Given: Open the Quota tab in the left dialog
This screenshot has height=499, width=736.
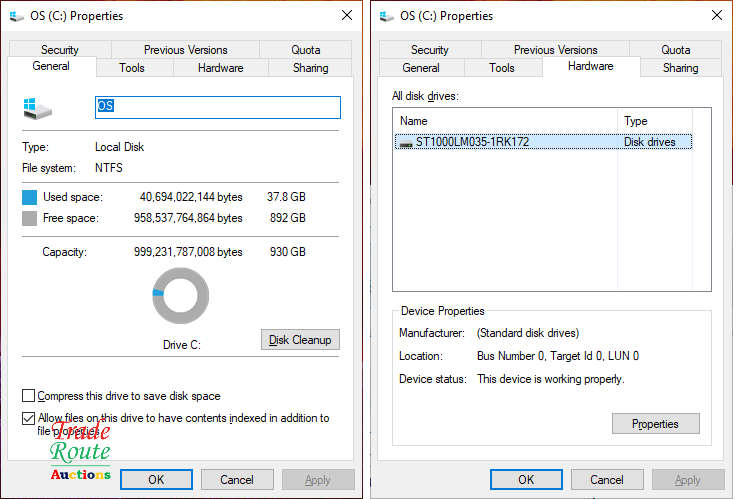Looking at the screenshot, I should tap(306, 50).
